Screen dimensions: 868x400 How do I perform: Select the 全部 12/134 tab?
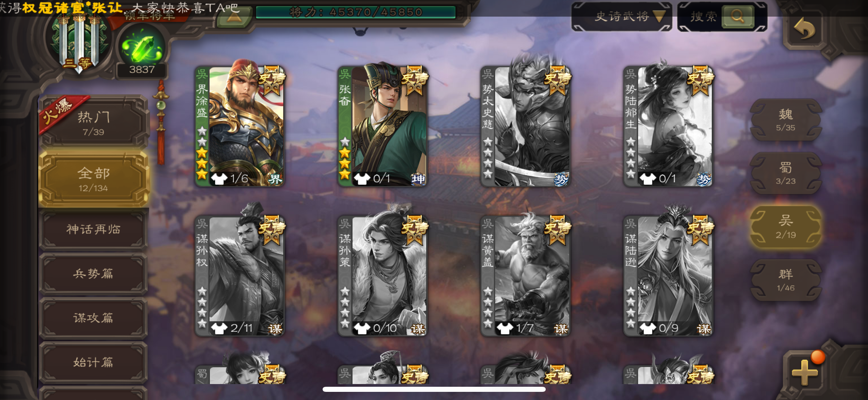pyautogui.click(x=93, y=179)
